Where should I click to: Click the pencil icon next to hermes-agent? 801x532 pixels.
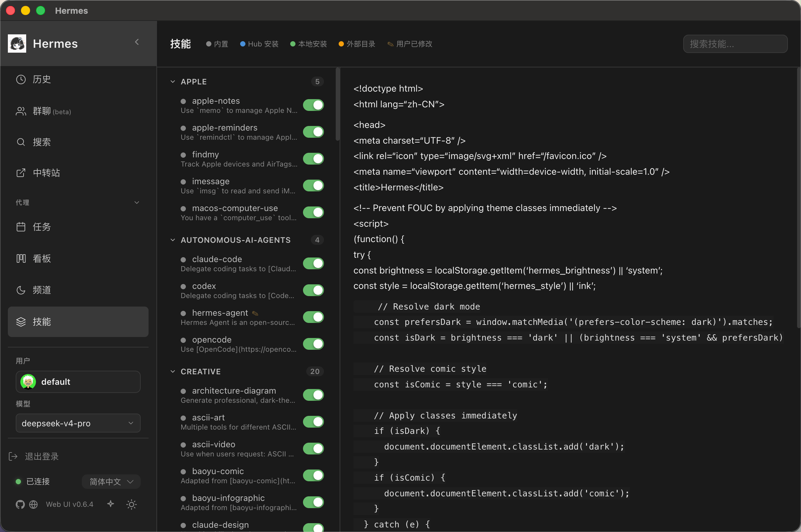coord(255,313)
